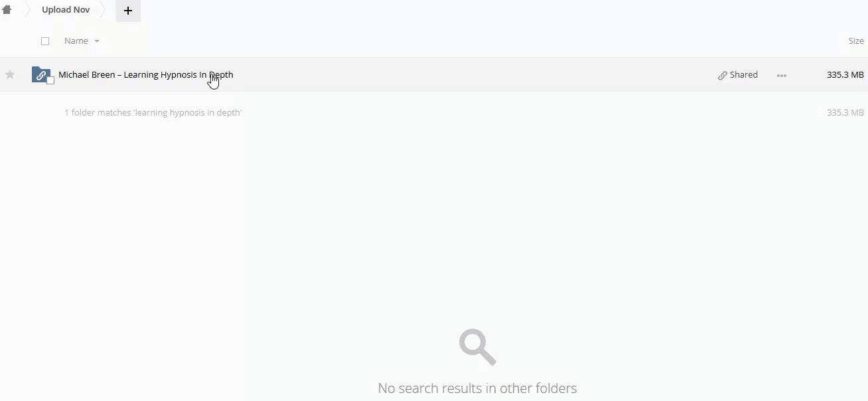Tick the select-all checkbox in header
The image size is (868, 401).
tap(45, 41)
